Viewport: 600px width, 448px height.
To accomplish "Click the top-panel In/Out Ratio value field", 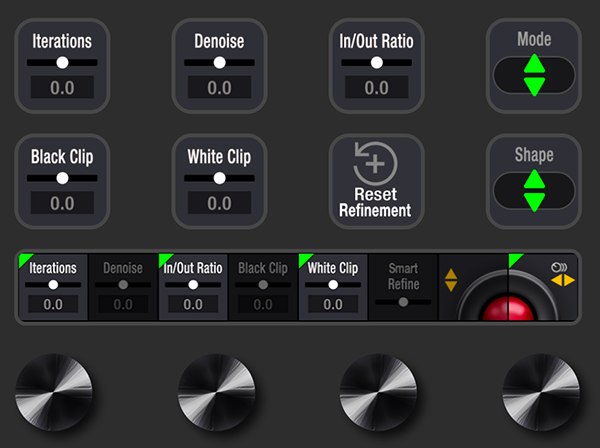I will point(377,87).
